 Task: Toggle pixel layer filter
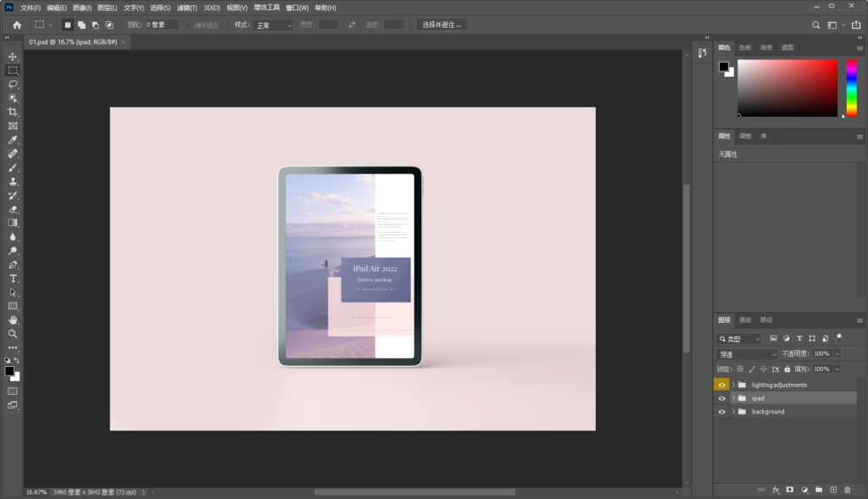[773, 338]
